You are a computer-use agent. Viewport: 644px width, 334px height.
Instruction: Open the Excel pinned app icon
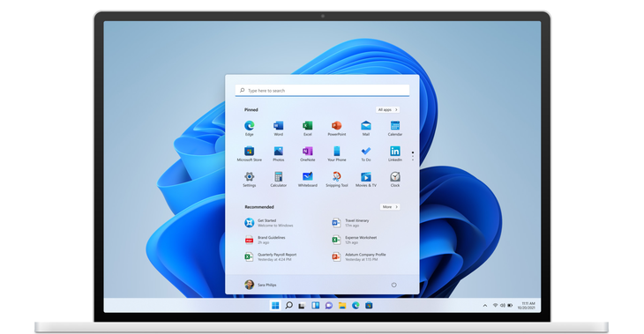308,128
